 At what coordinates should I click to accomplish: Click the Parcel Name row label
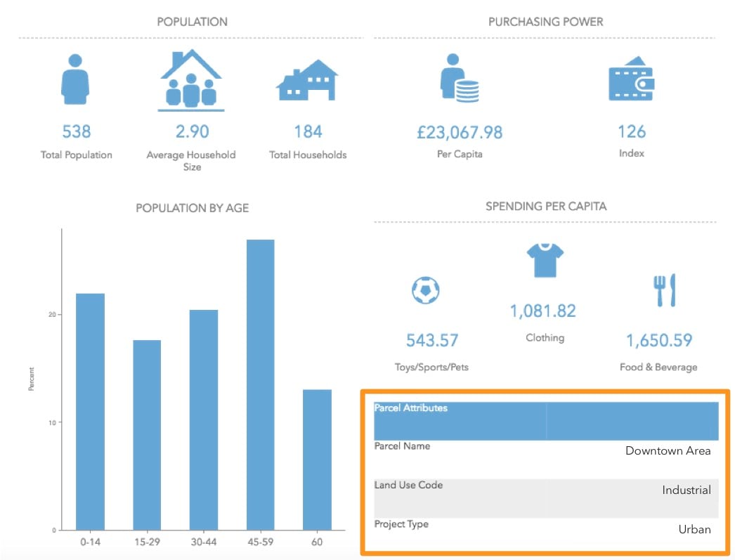click(x=402, y=446)
